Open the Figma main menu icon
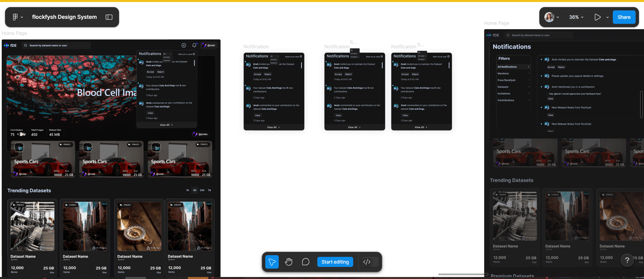This screenshot has height=279, width=644. point(15,17)
